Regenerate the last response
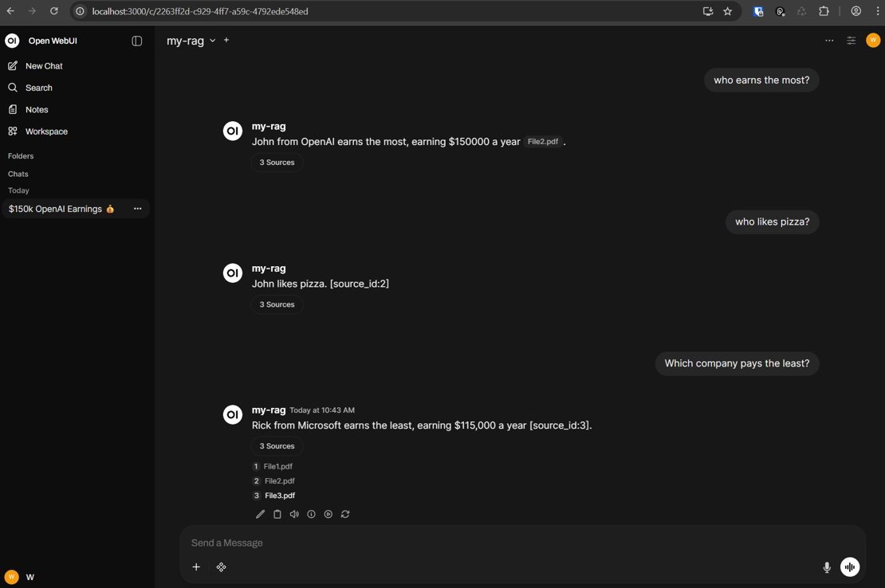 point(345,515)
